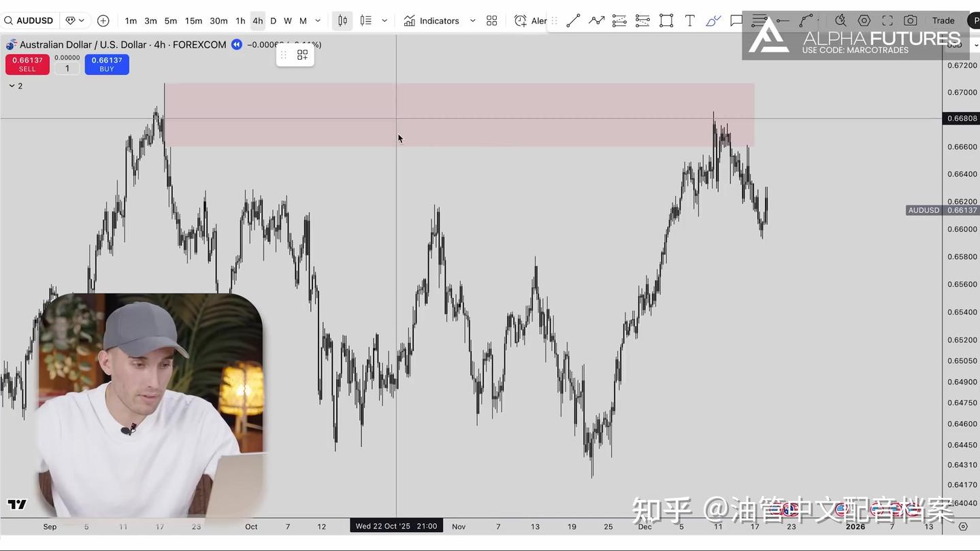
Task: Switch to the D daily timeframe
Action: (273, 20)
